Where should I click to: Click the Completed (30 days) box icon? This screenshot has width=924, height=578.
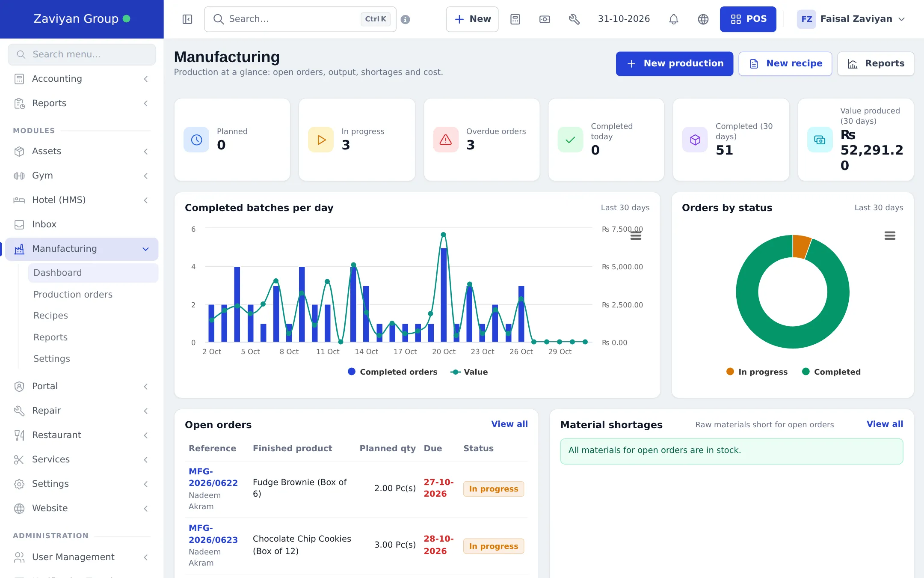pos(695,140)
